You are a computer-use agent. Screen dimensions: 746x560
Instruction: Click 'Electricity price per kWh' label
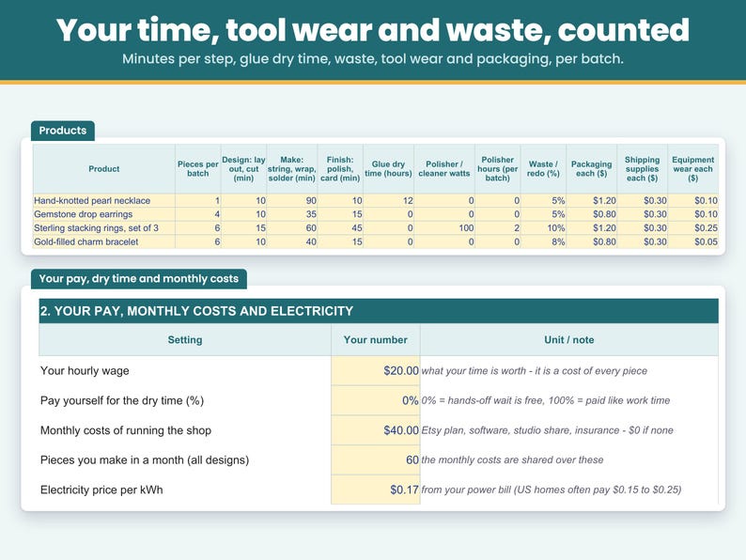101,490
